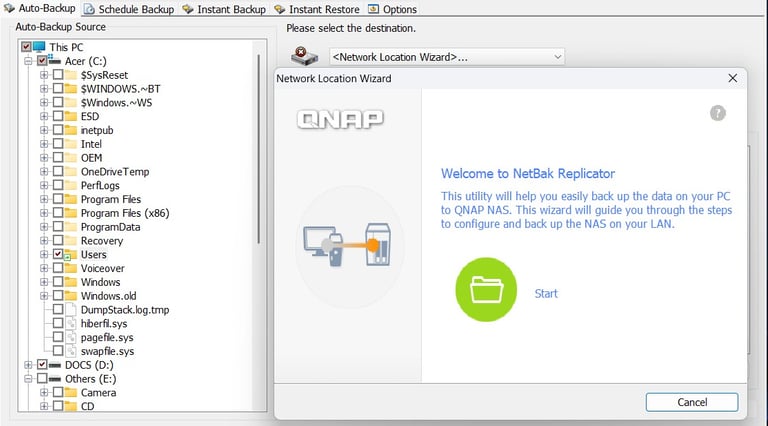768x426 pixels.
Task: Check the Program Files (x86) checkbox
Action: [x=58, y=213]
